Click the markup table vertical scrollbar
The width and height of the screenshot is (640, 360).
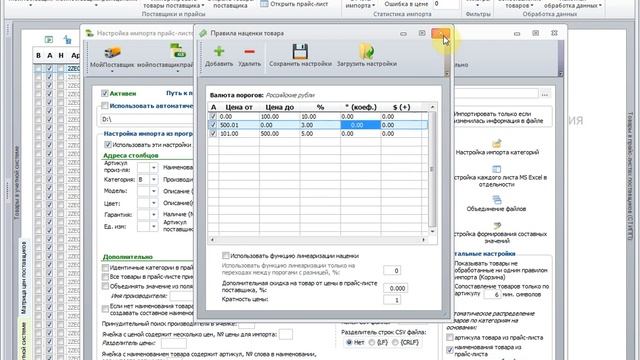tap(432, 169)
